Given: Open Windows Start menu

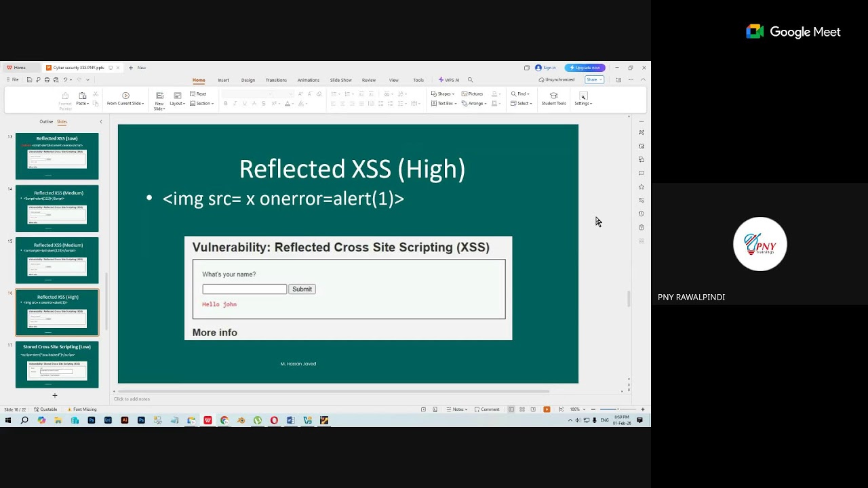Looking at the screenshot, I should click(8, 420).
